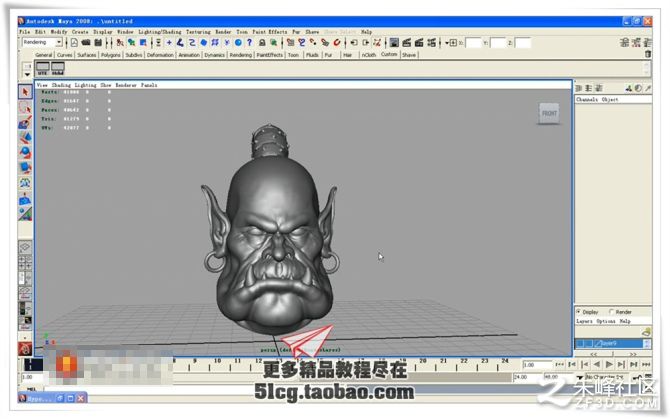Click the second shelf button on Custom shelf
Viewport: 670px width, 419px height.
tap(58, 68)
